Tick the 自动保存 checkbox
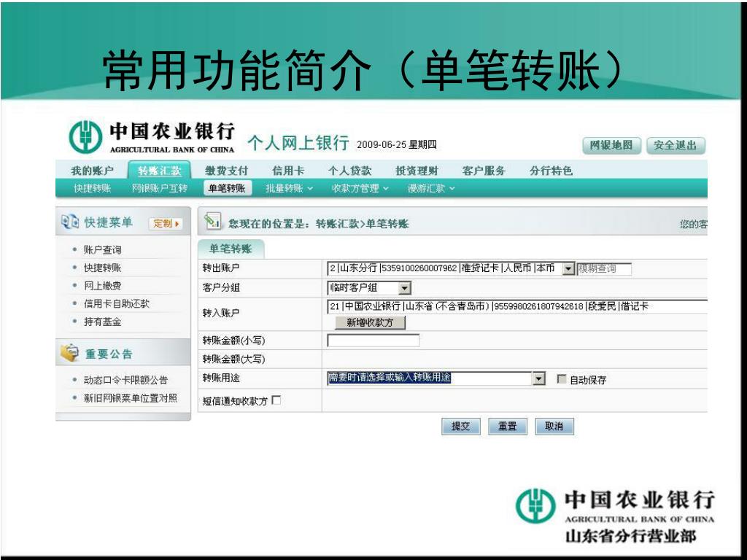Viewport: 747px width, 560px height. pyautogui.click(x=562, y=379)
